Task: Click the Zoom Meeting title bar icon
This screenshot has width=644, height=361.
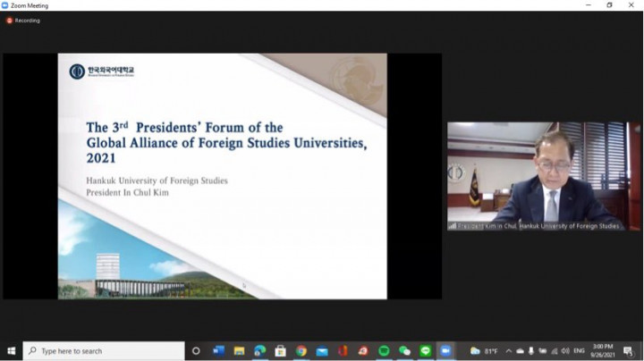Action: [x=5, y=5]
